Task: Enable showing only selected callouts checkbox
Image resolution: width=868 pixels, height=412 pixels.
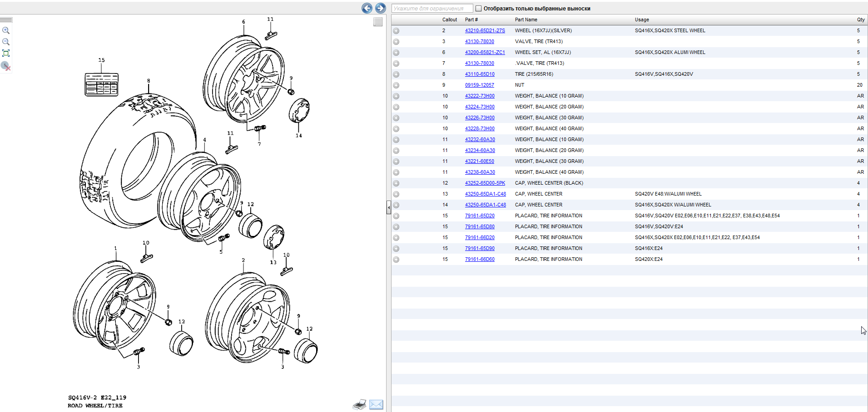Action: [478, 9]
